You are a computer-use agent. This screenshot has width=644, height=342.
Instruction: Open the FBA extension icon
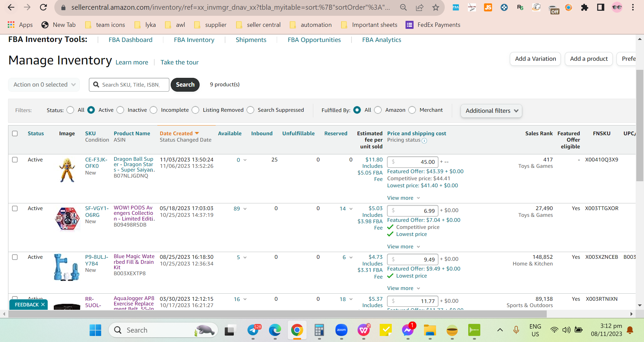click(456, 7)
